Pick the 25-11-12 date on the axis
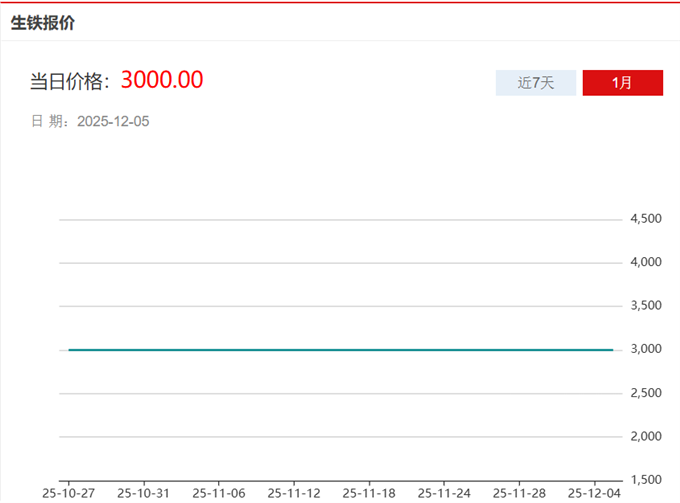Viewport: 680px width, 503px height. pyautogui.click(x=294, y=493)
